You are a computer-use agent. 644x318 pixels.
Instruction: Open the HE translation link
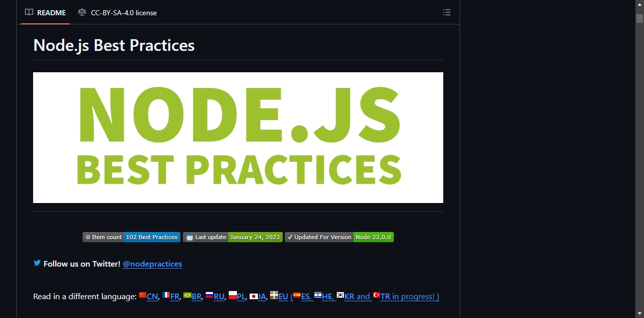coord(328,297)
